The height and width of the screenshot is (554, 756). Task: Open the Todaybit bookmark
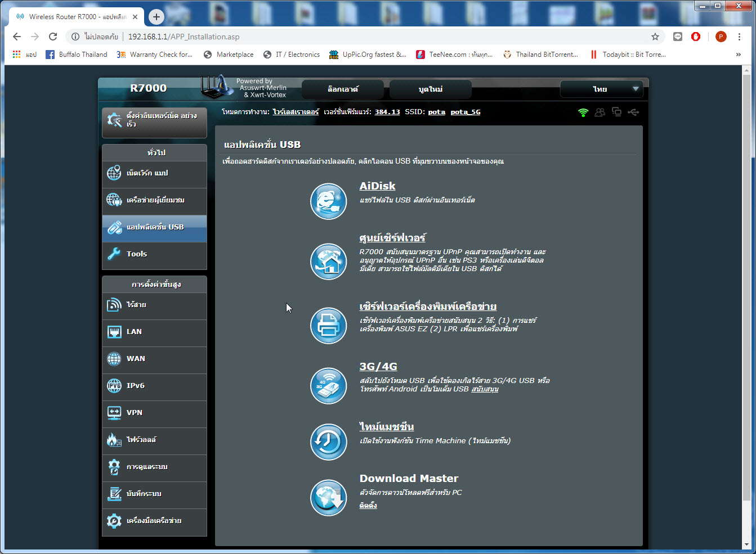tap(628, 55)
